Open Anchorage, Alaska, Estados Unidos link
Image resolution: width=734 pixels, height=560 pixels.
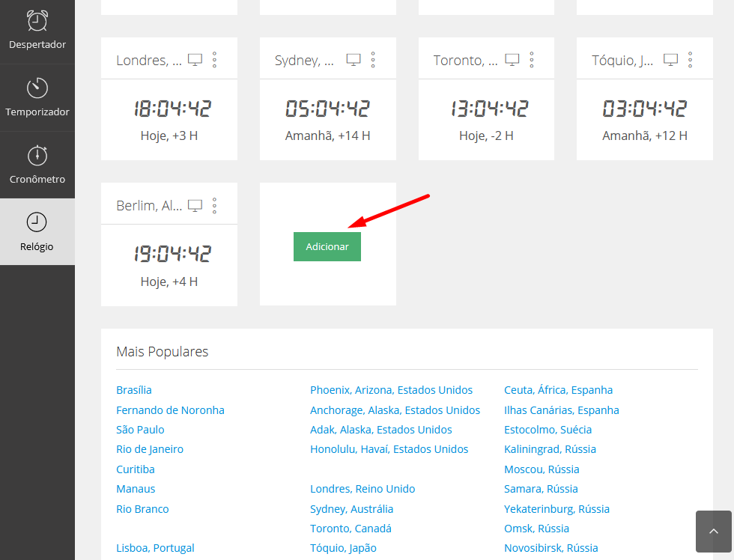tap(395, 410)
